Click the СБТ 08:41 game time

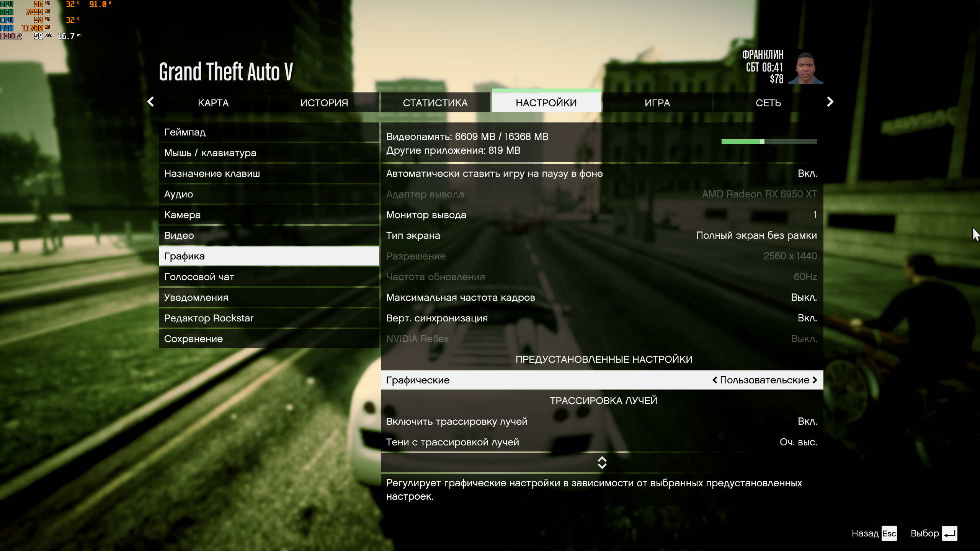click(764, 67)
